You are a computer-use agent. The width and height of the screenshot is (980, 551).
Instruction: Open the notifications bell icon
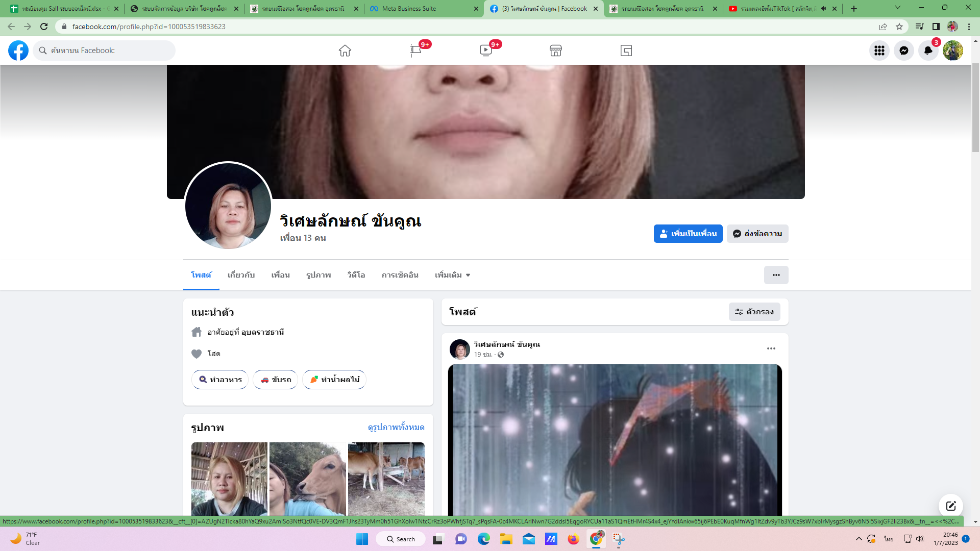coord(928,51)
